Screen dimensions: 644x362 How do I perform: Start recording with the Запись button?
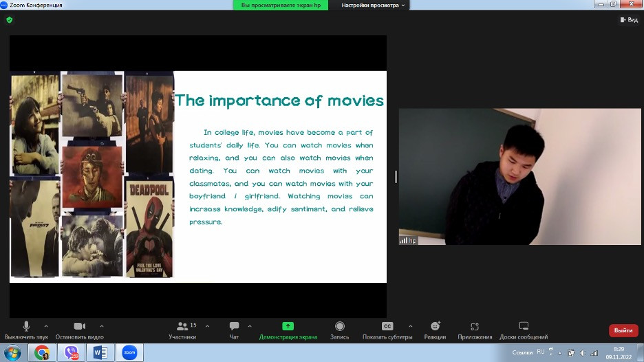pyautogui.click(x=339, y=326)
